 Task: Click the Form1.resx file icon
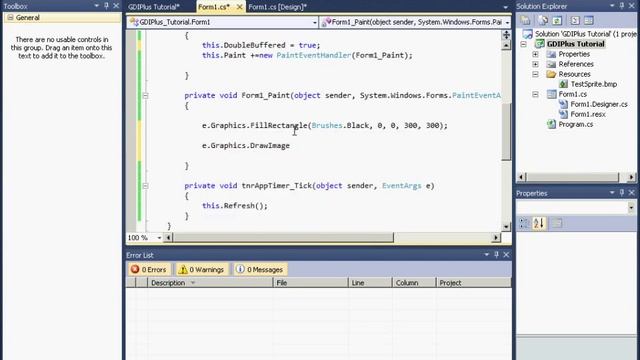point(563,114)
